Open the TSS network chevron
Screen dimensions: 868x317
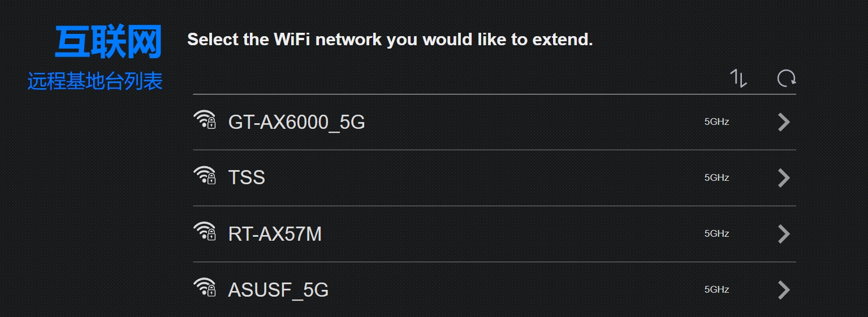pos(784,178)
